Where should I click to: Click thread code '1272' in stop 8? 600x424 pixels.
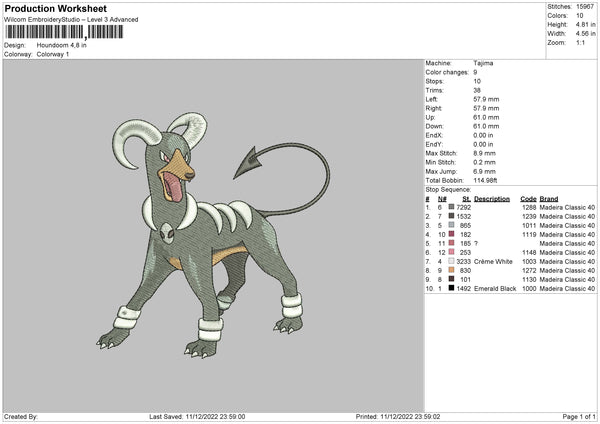(529, 271)
